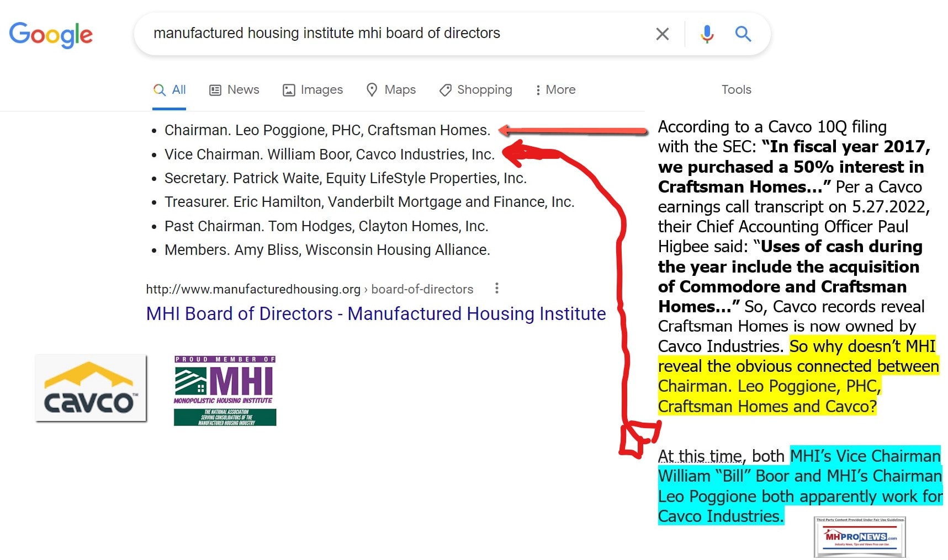Viewport: 948px width, 560px height.
Task: Start voice search with microphone icon
Action: coord(707,34)
